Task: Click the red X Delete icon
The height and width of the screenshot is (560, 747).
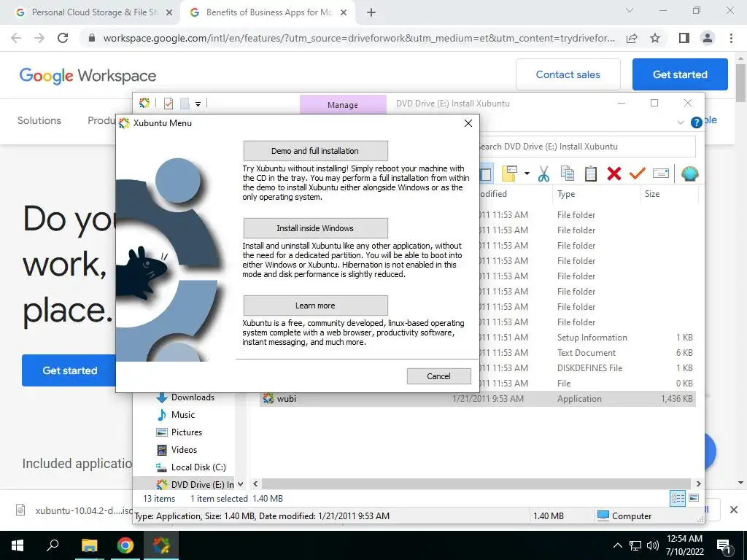Action: [x=614, y=174]
